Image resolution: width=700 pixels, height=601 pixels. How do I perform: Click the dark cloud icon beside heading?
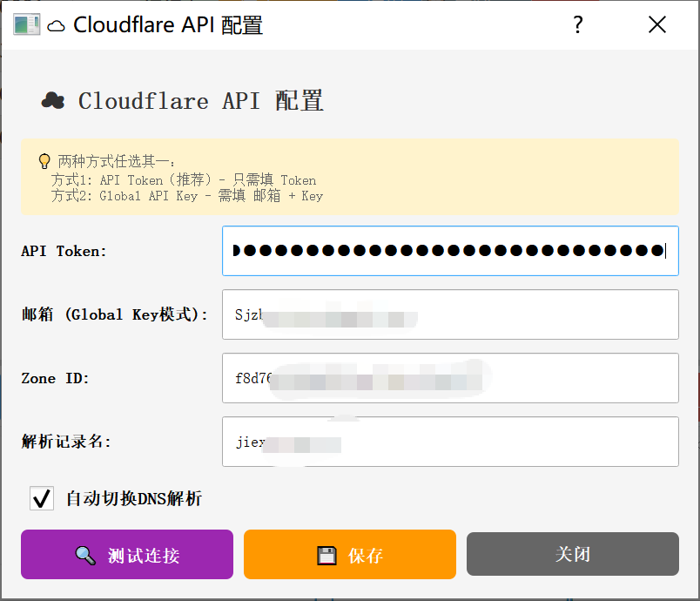pyautogui.click(x=53, y=100)
